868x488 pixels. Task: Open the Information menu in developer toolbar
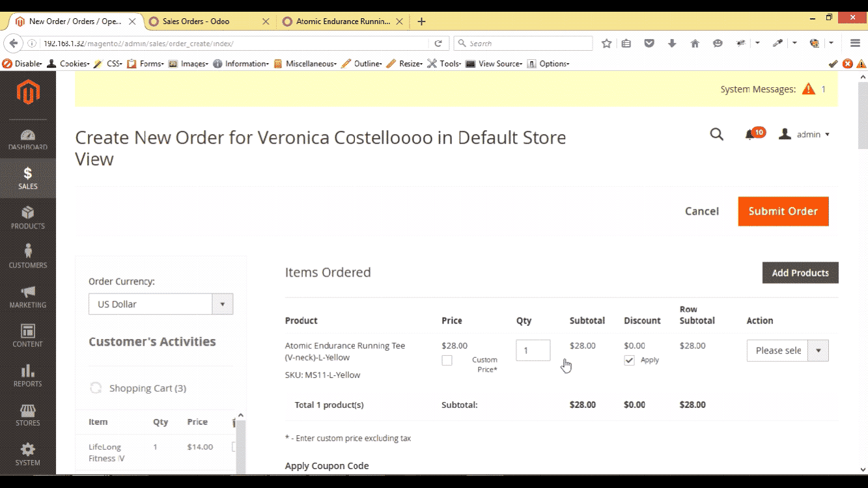pos(241,64)
